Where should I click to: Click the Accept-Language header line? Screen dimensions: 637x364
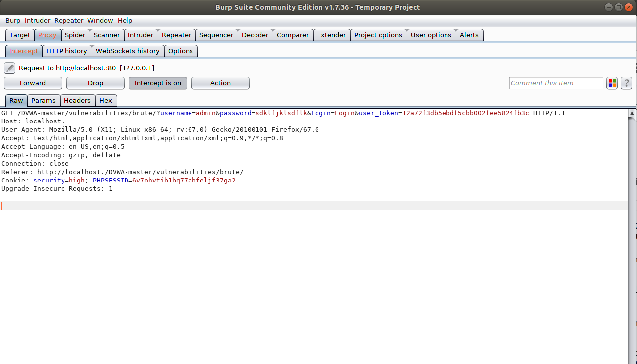pyautogui.click(x=63, y=147)
